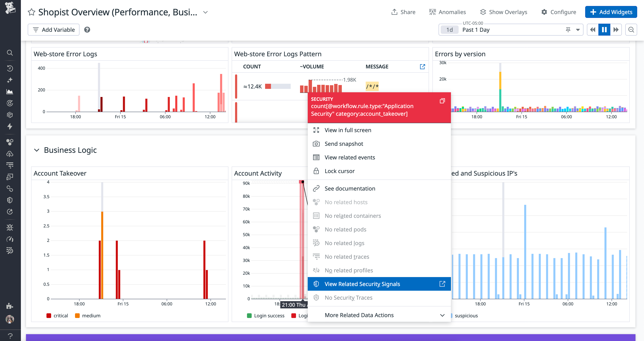Select the Service Map hexagons icon
The image size is (644, 341).
[x=10, y=142]
